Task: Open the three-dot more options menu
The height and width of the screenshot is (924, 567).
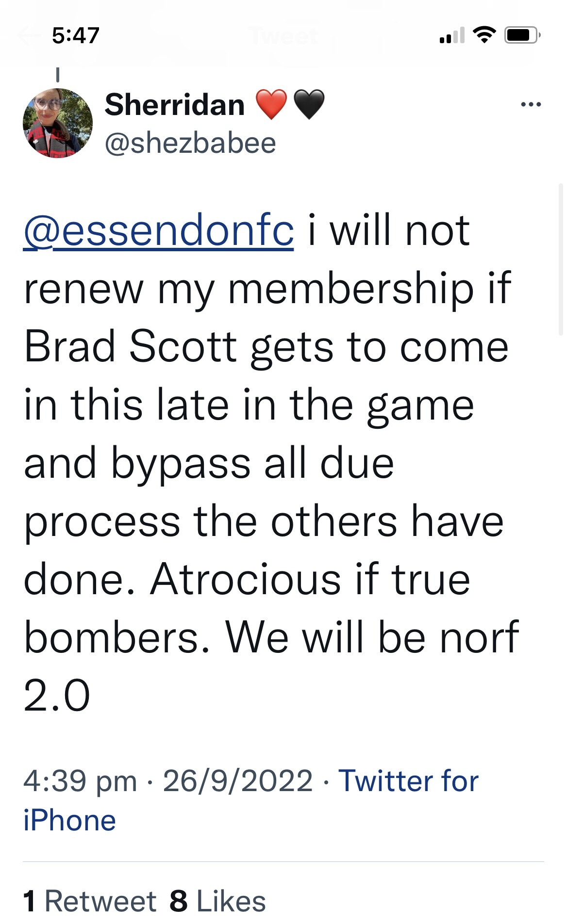Action: pos(531,104)
